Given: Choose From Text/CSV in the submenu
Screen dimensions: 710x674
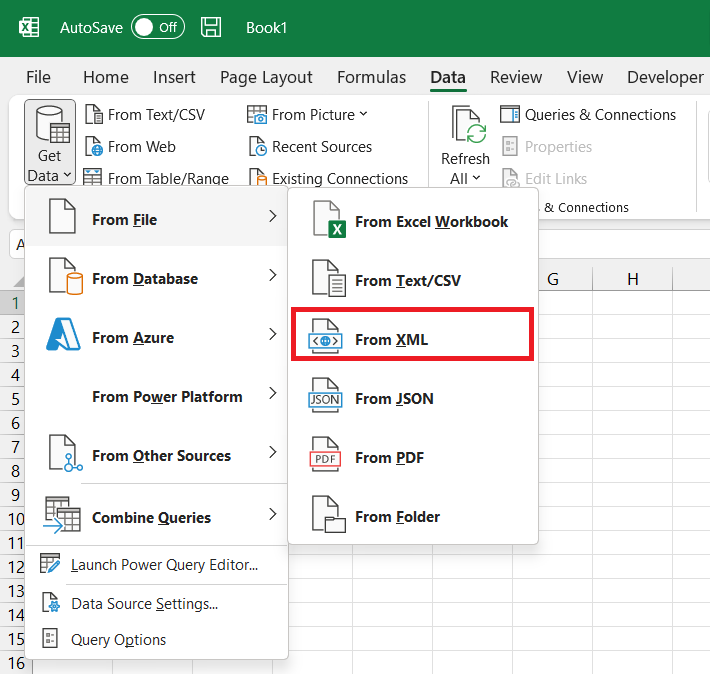Looking at the screenshot, I should [x=413, y=280].
